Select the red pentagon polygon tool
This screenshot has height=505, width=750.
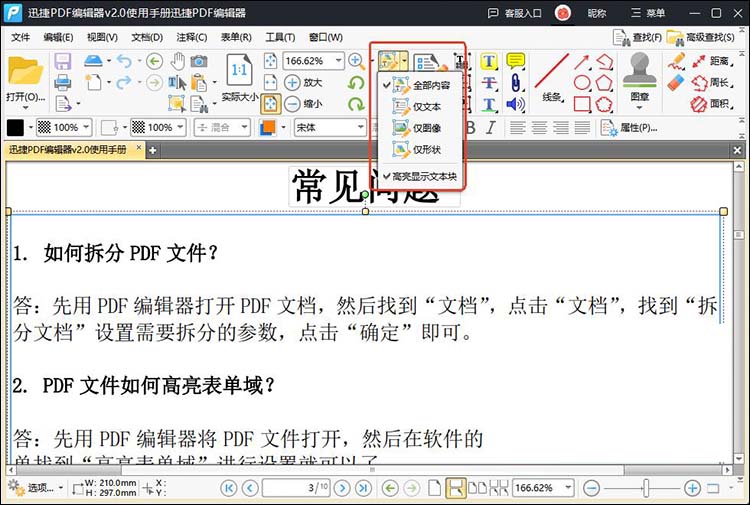(x=605, y=83)
